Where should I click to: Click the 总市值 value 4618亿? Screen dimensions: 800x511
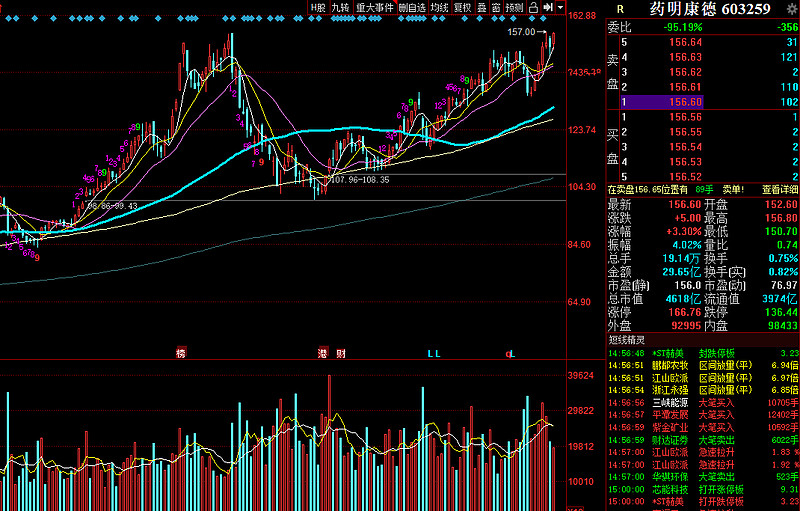click(683, 299)
